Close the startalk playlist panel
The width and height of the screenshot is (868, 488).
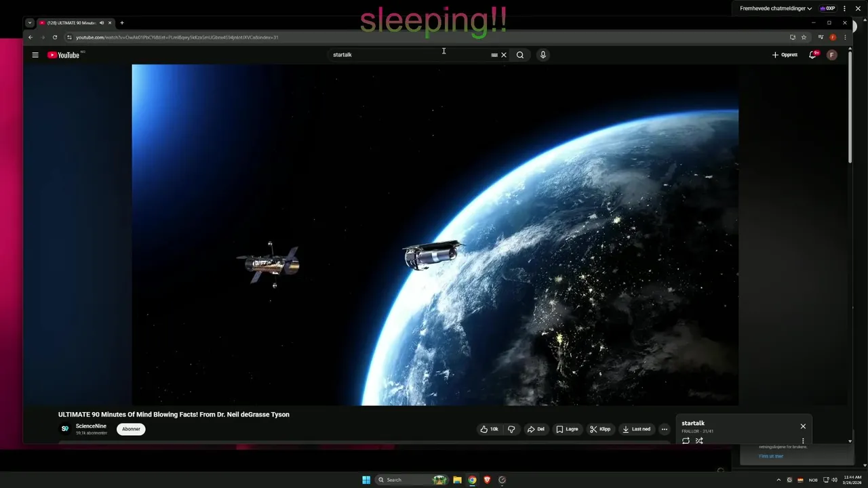coord(803,426)
